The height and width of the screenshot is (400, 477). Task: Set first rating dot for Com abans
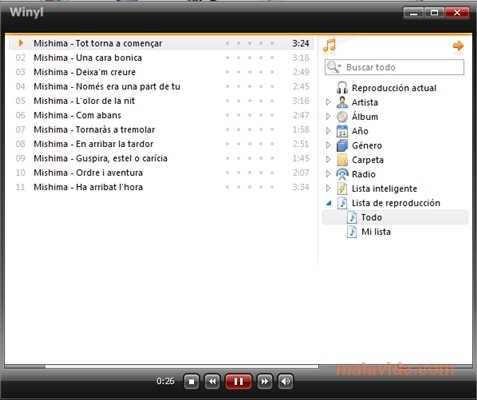pyautogui.click(x=227, y=115)
